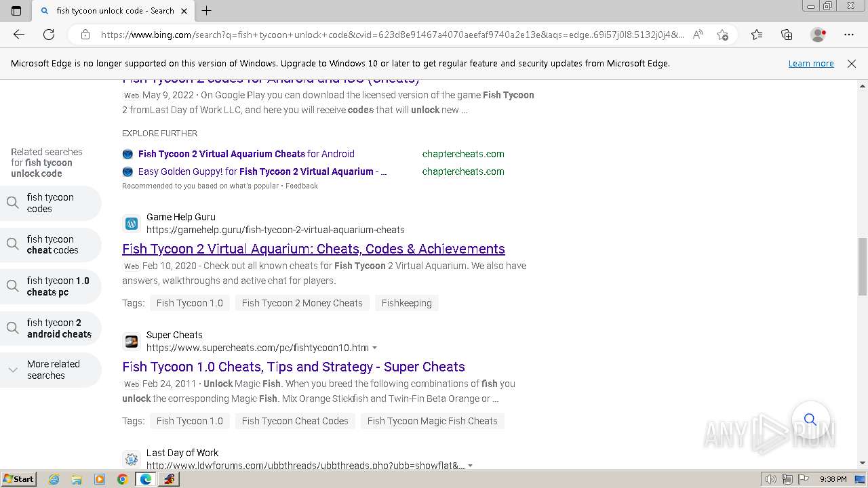Image resolution: width=868 pixels, height=488 pixels.
Task: Open Read aloud in address bar
Action: (698, 35)
